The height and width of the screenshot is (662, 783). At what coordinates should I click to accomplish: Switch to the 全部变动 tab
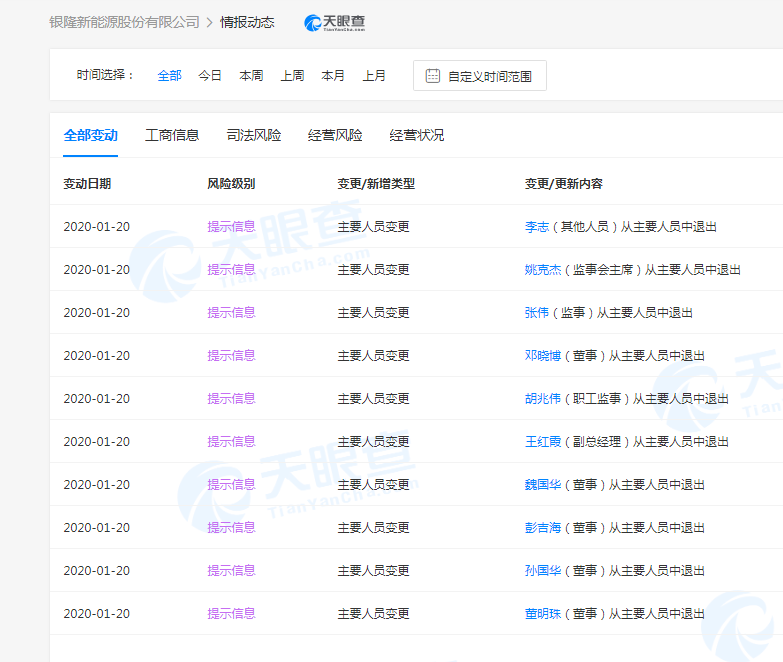point(90,135)
